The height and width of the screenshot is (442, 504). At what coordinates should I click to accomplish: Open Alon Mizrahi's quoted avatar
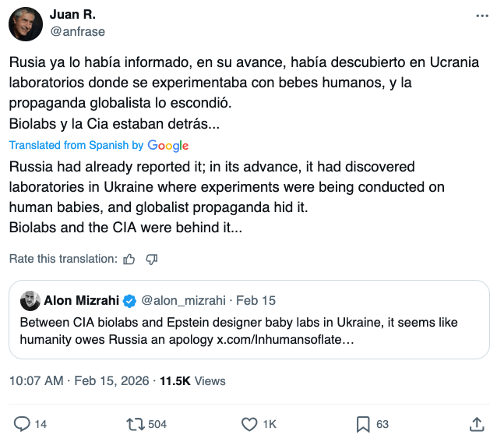click(x=30, y=301)
